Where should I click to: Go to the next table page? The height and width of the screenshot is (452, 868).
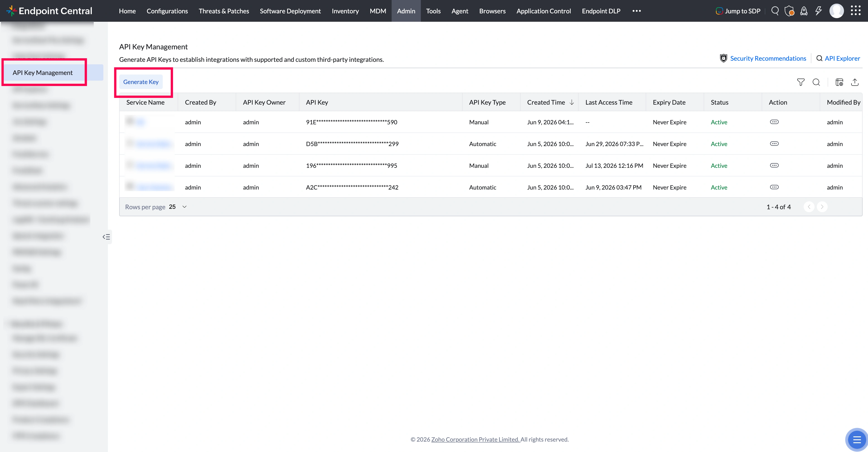coord(822,207)
